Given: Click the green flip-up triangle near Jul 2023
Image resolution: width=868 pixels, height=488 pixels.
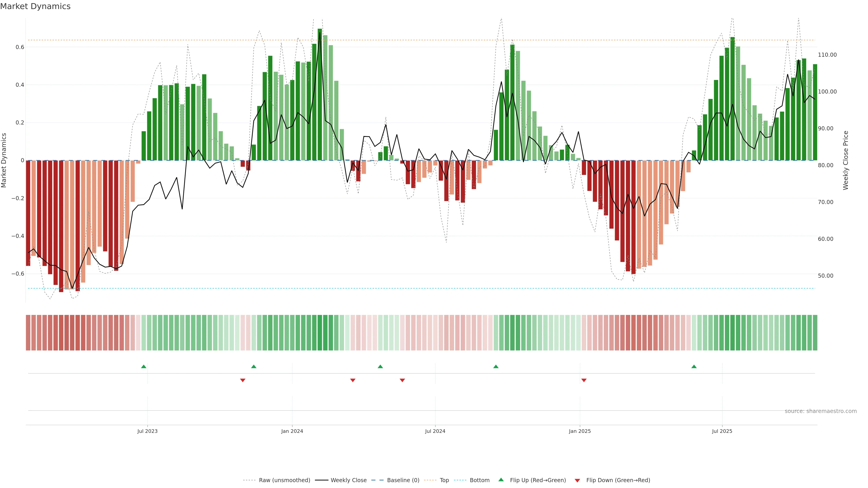Looking at the screenshot, I should click(144, 366).
